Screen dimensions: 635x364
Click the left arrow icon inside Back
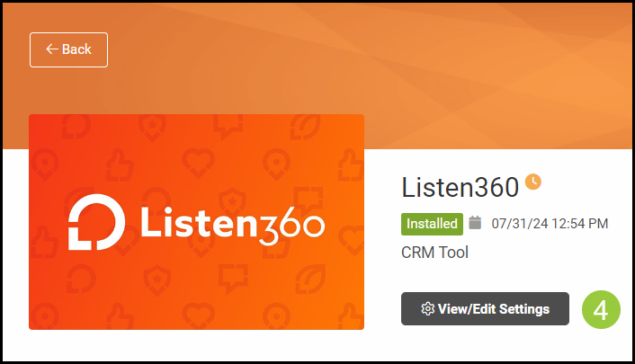[52, 49]
